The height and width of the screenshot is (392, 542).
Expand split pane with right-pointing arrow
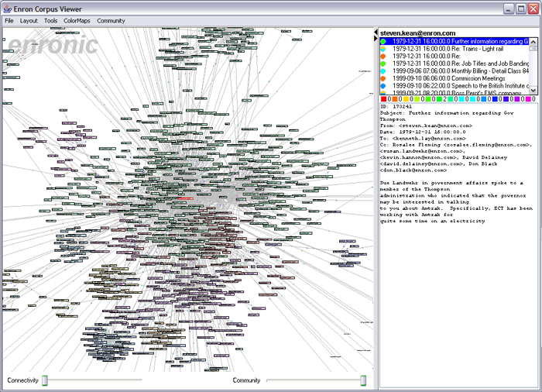coord(376,39)
